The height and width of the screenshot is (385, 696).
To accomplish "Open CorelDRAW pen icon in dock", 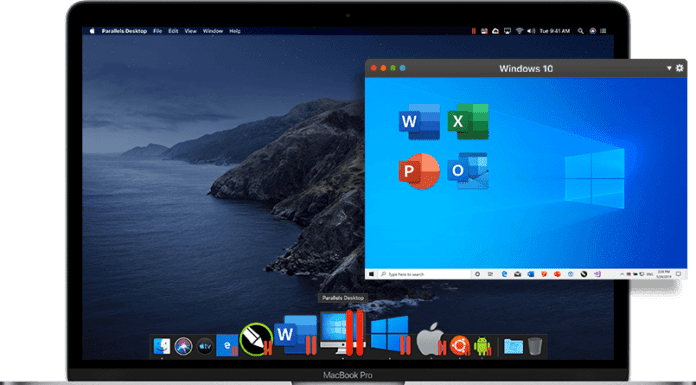I will pyautogui.click(x=256, y=340).
